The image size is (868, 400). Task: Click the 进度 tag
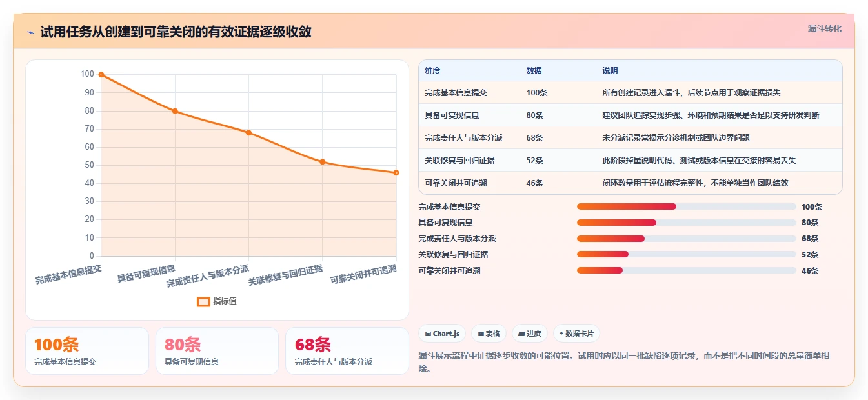(x=530, y=334)
